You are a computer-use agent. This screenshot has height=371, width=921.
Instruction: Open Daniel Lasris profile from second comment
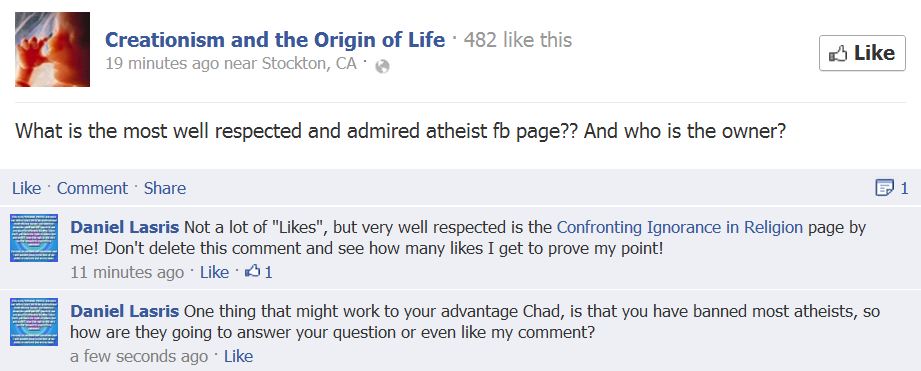pos(125,311)
